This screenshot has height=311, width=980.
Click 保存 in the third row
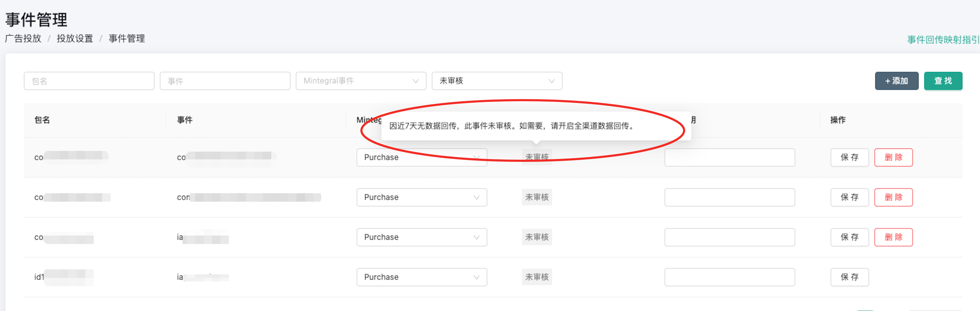coord(850,237)
